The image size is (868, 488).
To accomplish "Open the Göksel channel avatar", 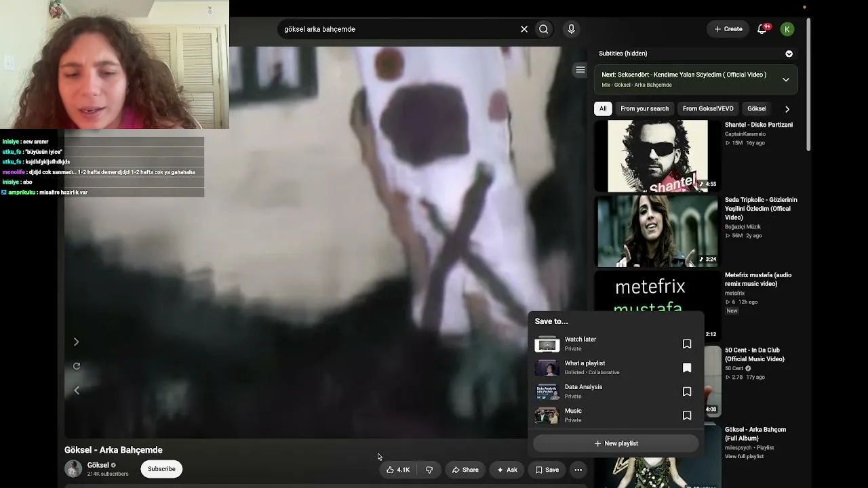I will click(x=73, y=468).
